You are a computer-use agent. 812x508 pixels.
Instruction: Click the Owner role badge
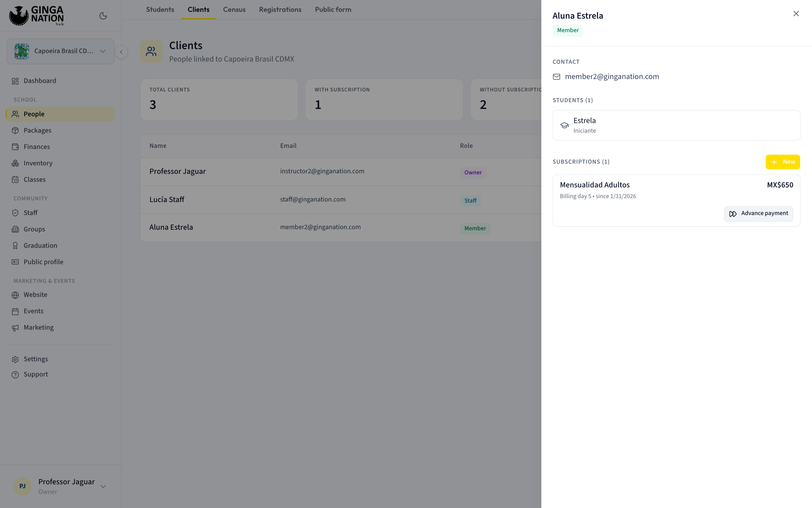473,172
